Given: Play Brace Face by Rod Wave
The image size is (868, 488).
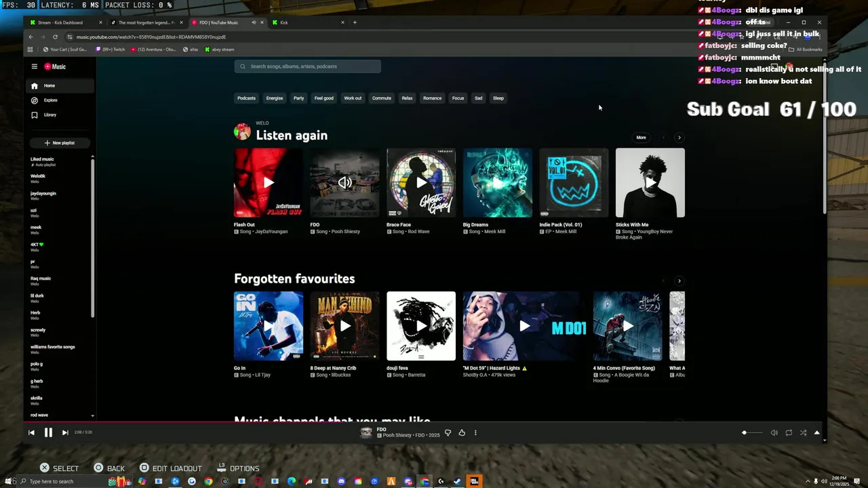Looking at the screenshot, I should [x=421, y=183].
